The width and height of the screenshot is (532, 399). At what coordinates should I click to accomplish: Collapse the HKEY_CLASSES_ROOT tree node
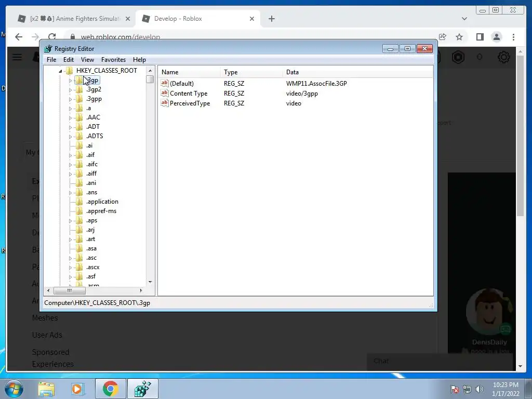[x=60, y=71]
